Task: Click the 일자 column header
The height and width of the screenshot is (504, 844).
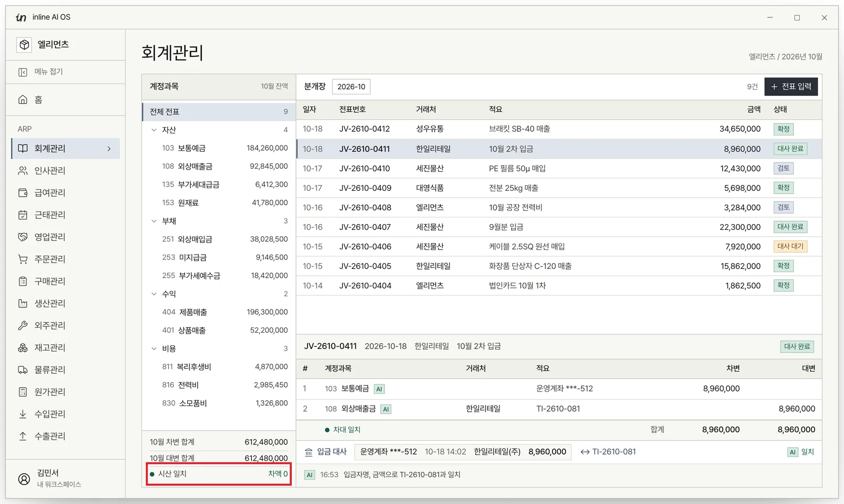Action: (x=310, y=109)
